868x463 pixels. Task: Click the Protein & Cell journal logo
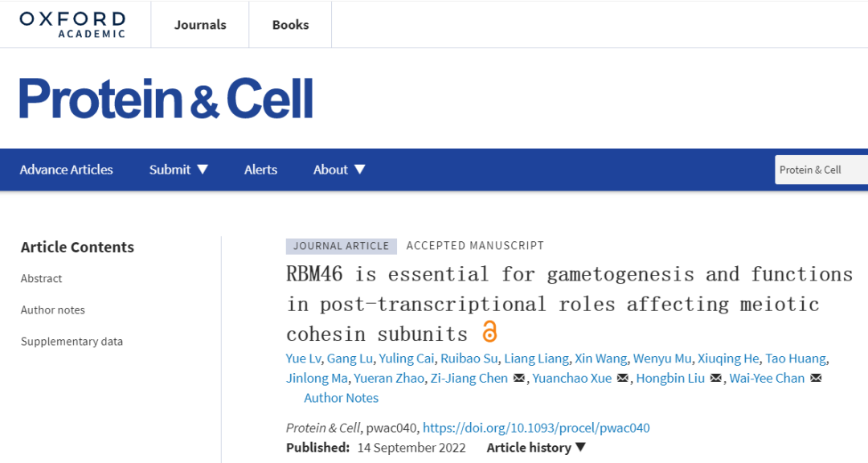click(166, 100)
